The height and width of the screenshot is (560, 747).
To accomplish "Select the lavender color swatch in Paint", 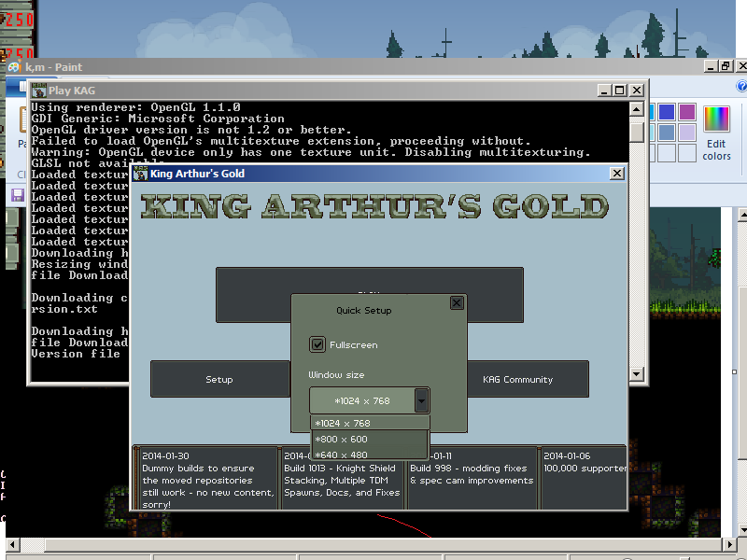I will tap(687, 133).
